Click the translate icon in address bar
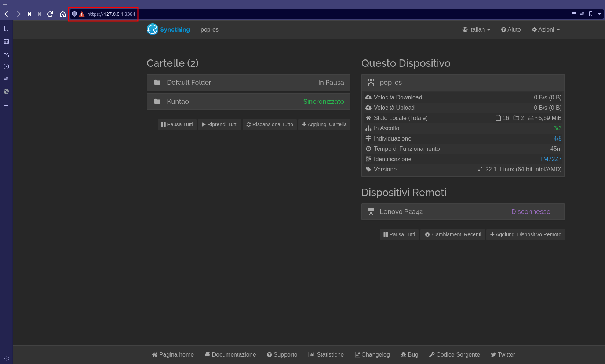605x364 pixels. click(x=582, y=14)
